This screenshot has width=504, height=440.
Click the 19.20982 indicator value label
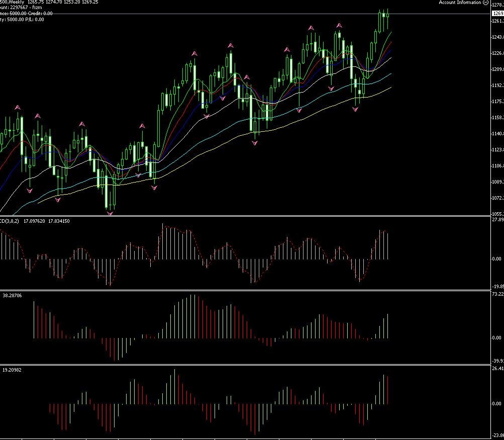coord(14,370)
